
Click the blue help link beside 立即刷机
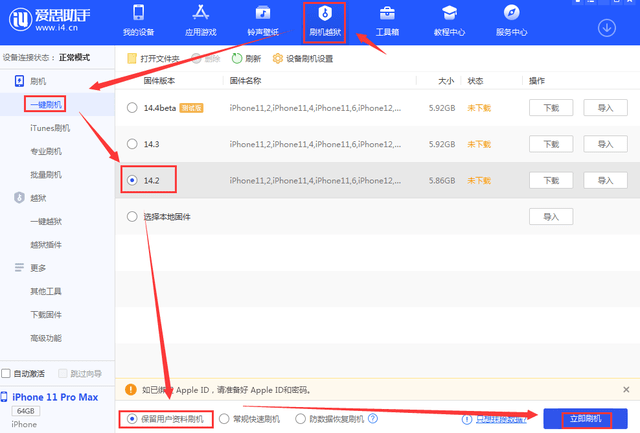(x=502, y=419)
